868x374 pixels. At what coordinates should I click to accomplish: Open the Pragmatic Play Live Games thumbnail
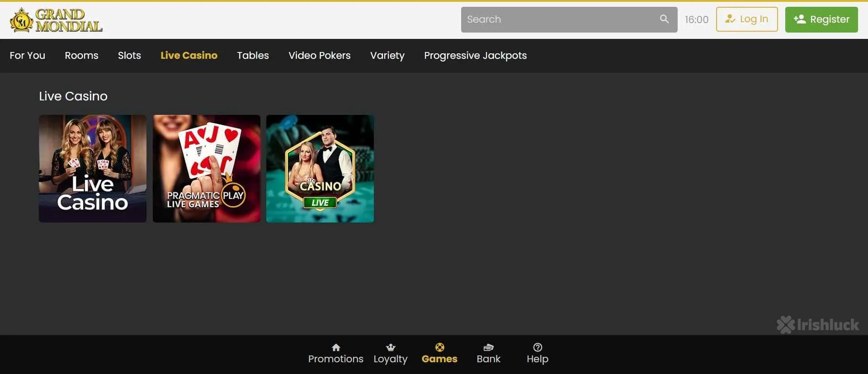pyautogui.click(x=207, y=169)
